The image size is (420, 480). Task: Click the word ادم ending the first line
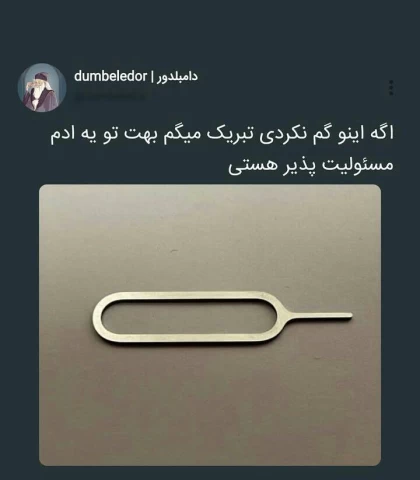[62, 134]
